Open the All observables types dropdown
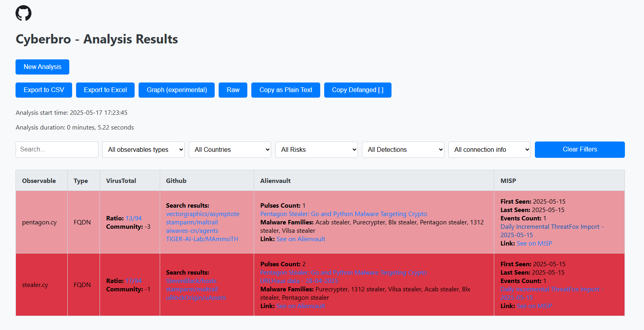 143,149
